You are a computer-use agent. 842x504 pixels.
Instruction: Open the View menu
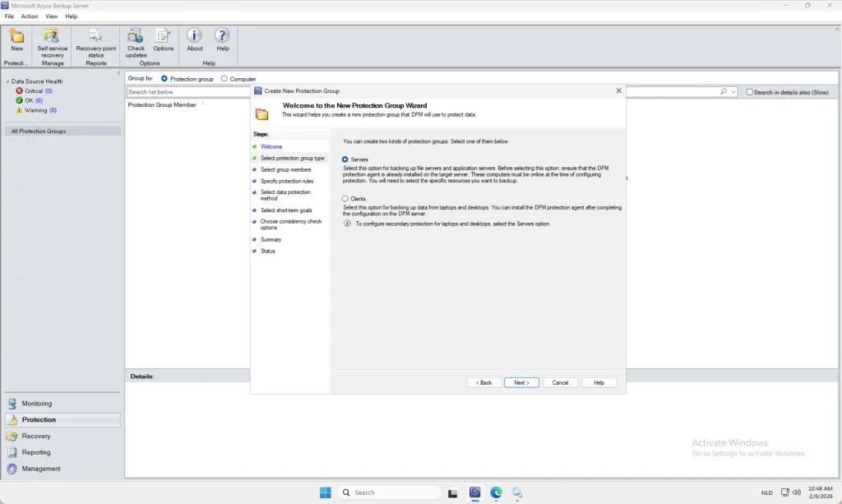[x=52, y=16]
